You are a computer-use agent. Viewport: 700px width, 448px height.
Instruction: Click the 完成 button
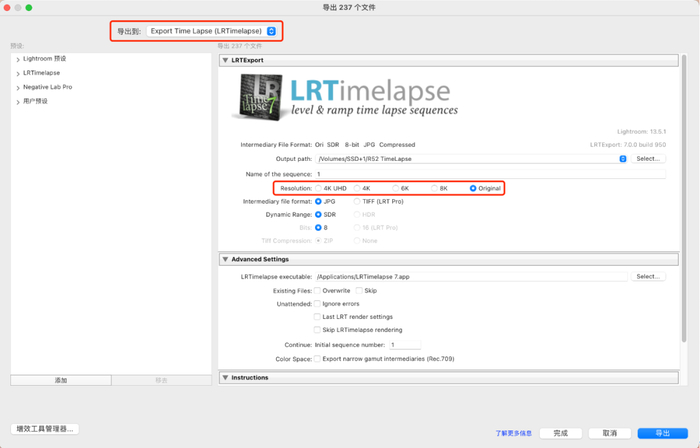(561, 433)
